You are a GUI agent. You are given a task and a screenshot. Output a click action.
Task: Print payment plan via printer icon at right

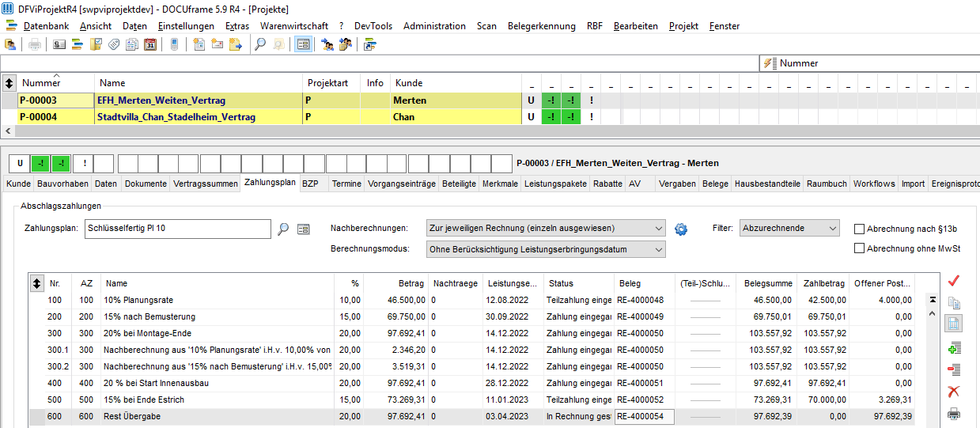[x=954, y=414]
